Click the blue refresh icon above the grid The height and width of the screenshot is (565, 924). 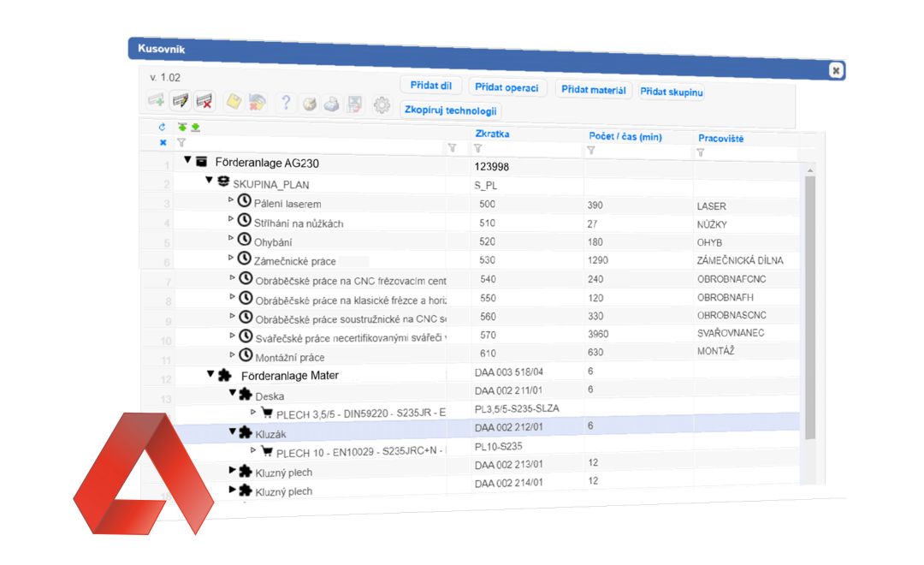click(163, 128)
